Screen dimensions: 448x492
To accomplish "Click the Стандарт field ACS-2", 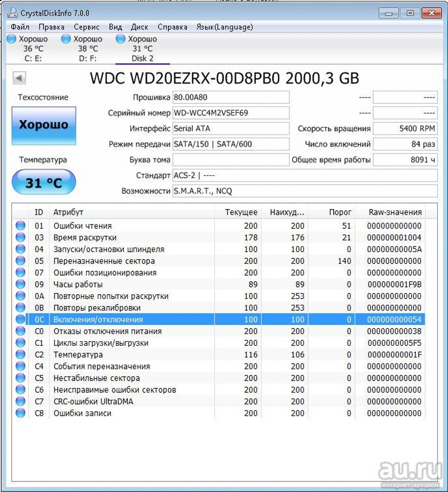I will coord(305,175).
